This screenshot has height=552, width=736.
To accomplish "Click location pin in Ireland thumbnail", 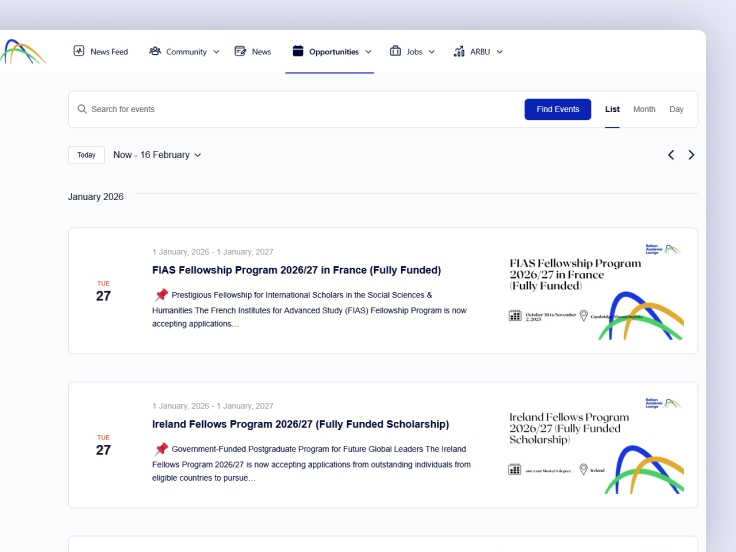I will 583,469.
